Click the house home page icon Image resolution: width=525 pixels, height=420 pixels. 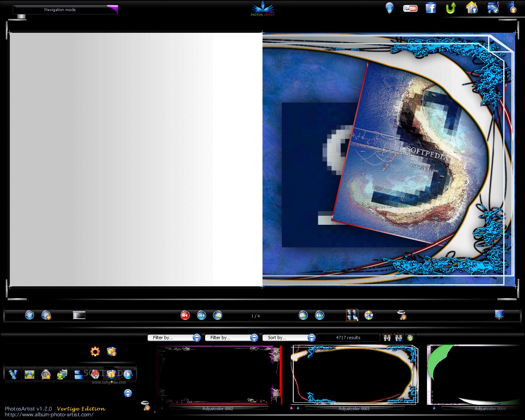point(472,8)
